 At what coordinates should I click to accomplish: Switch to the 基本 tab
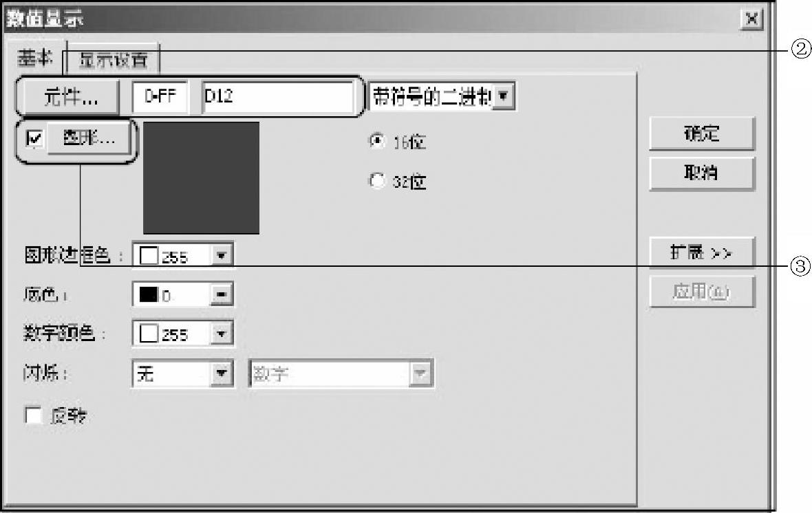34,58
